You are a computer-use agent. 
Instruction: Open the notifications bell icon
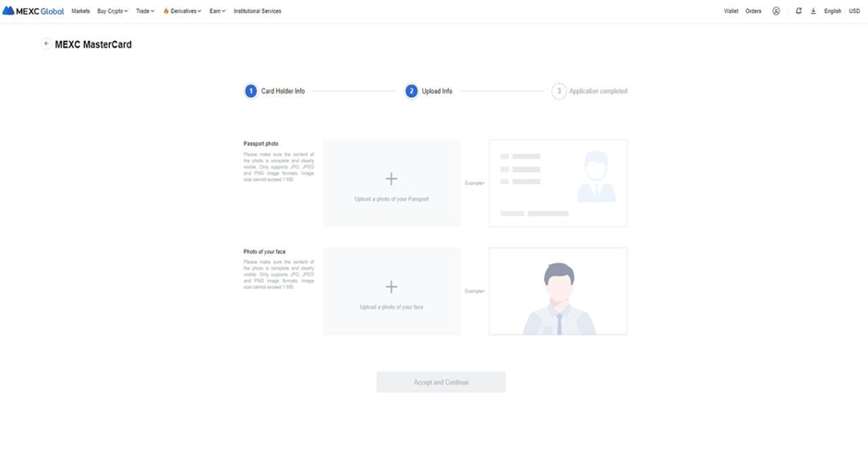798,11
